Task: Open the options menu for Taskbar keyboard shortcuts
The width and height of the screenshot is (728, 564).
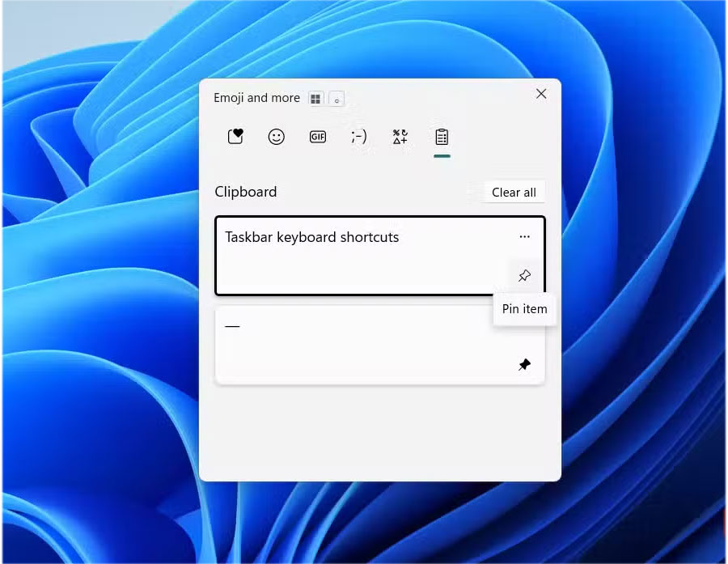Action: [524, 236]
